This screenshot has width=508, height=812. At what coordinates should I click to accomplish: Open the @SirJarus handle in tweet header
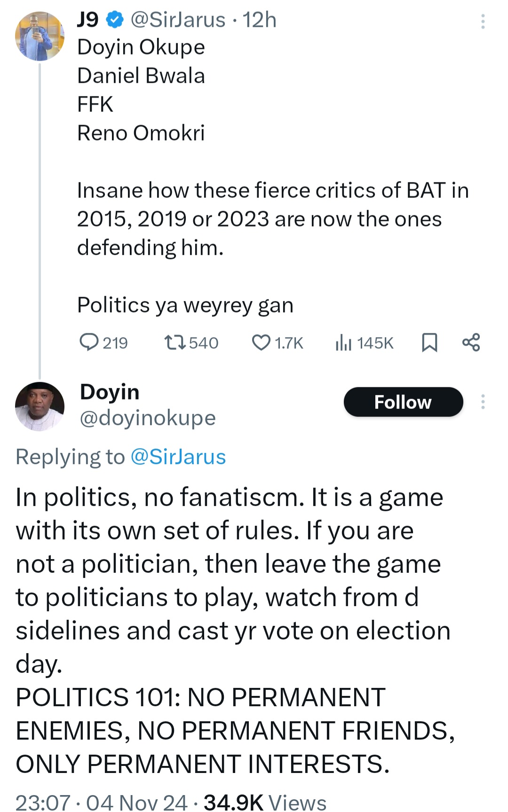[x=177, y=20]
